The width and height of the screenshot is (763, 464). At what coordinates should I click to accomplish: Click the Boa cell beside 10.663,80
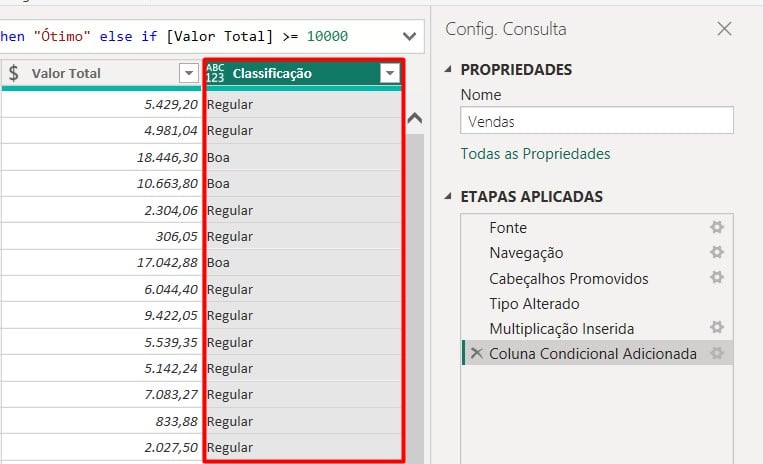point(303,183)
